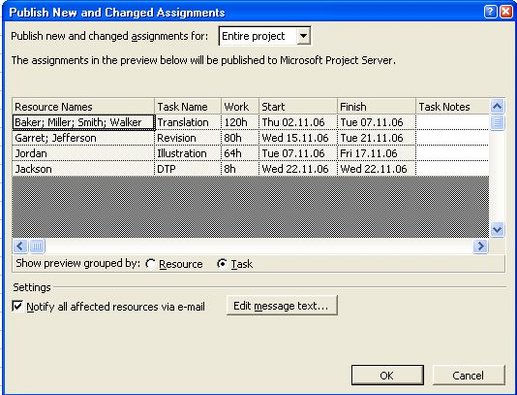Click the Start column header
517x395 pixels.
(x=298, y=107)
